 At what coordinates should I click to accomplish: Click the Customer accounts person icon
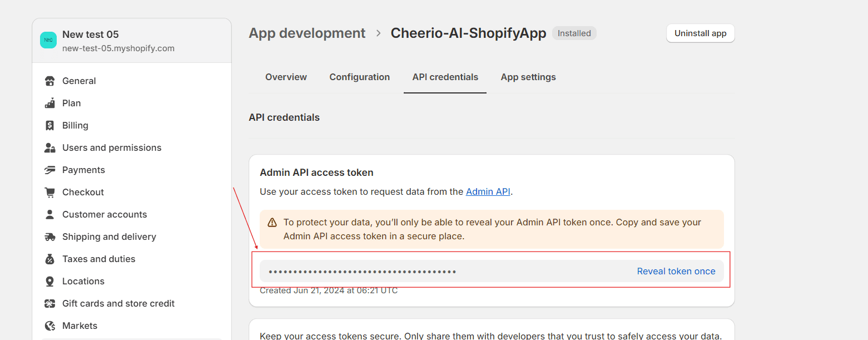tap(50, 214)
